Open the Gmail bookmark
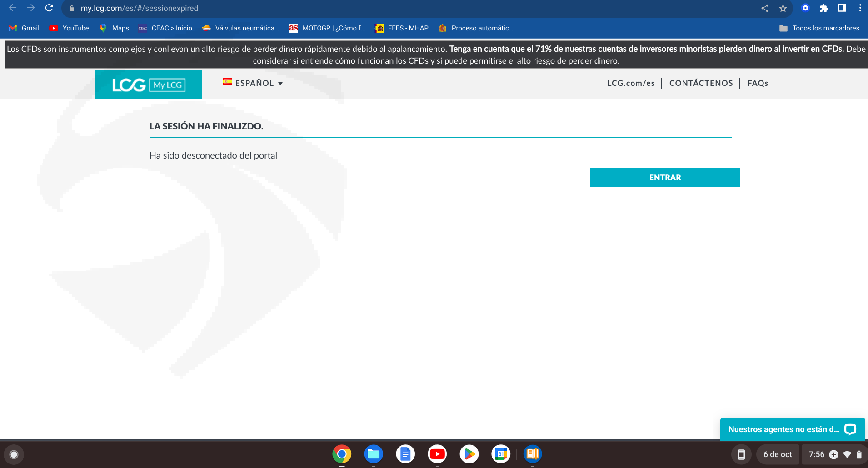The image size is (868, 468). tap(24, 28)
